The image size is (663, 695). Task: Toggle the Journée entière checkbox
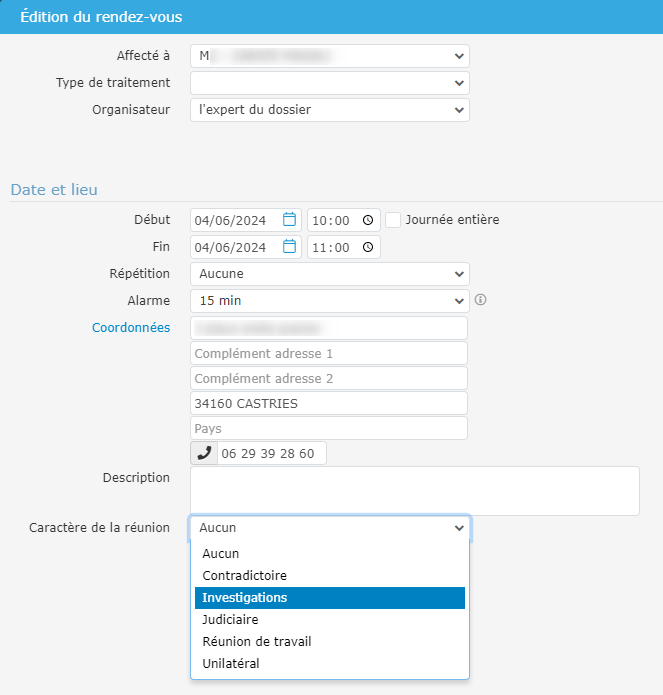394,220
